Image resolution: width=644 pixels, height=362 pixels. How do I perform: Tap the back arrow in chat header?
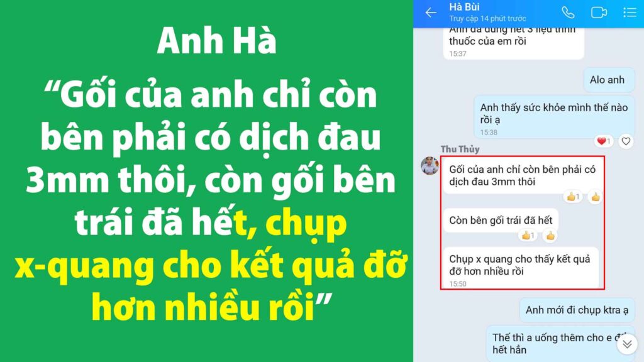tap(430, 13)
